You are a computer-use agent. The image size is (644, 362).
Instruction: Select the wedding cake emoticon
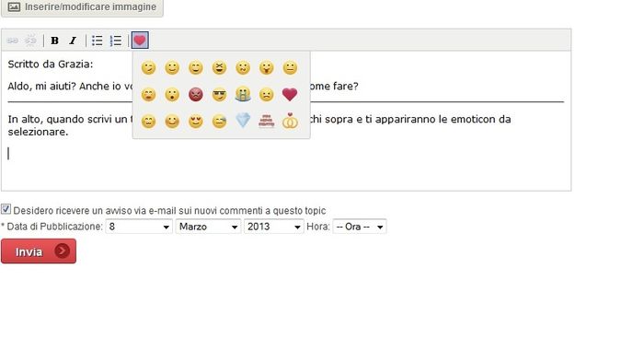point(267,121)
